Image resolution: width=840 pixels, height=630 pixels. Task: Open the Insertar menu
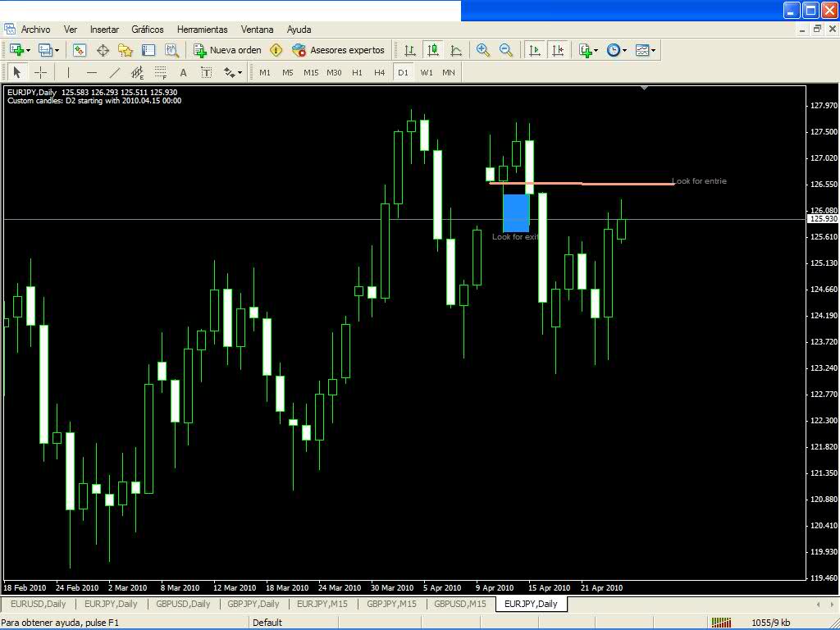pyautogui.click(x=104, y=30)
